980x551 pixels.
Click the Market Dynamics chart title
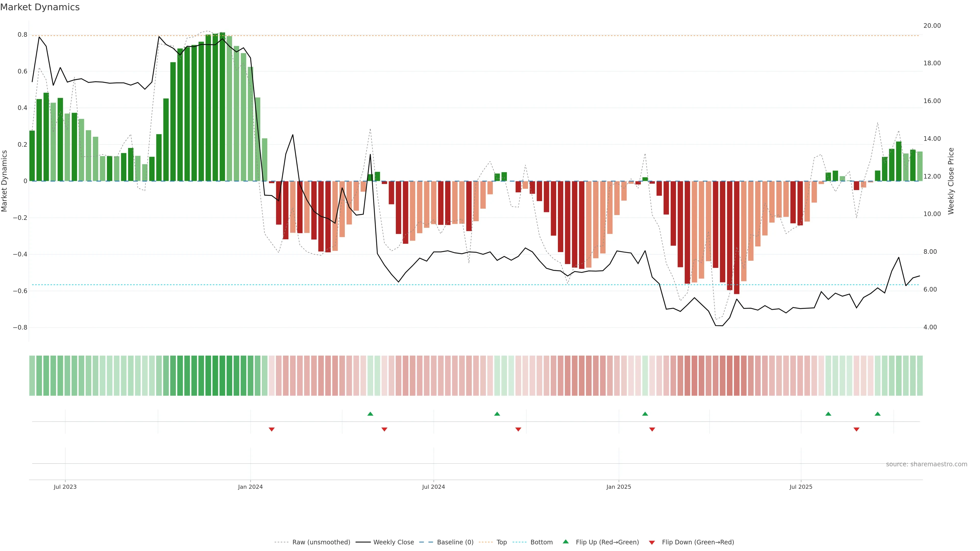pos(40,7)
